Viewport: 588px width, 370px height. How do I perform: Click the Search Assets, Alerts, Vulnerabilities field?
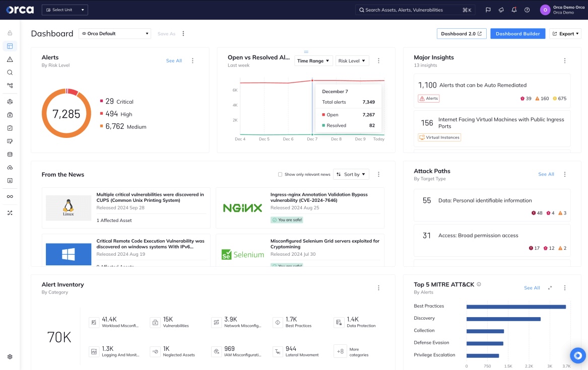pos(415,10)
